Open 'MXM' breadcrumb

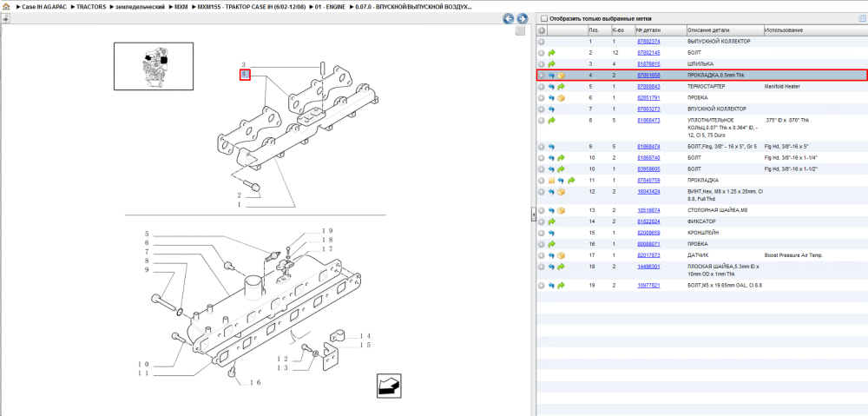[181, 7]
